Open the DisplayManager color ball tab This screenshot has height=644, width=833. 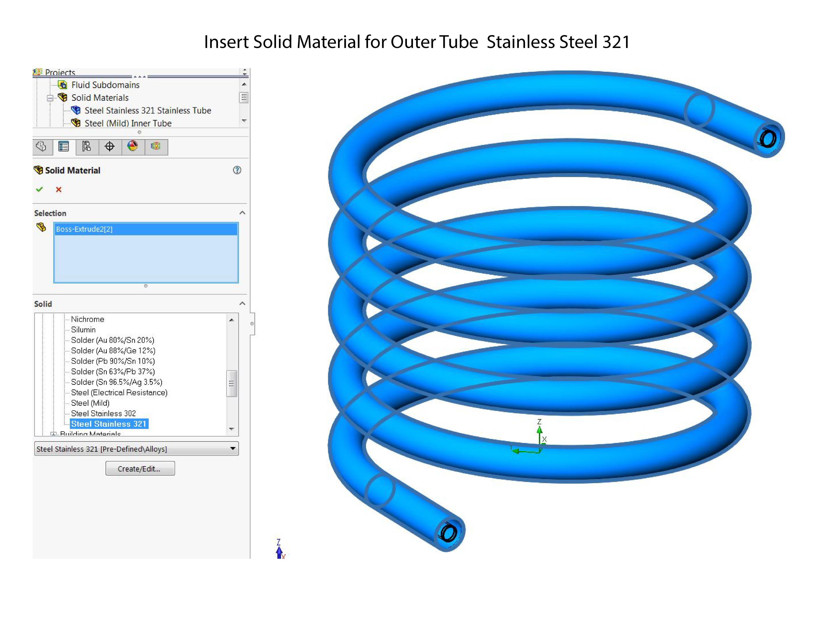click(x=133, y=146)
